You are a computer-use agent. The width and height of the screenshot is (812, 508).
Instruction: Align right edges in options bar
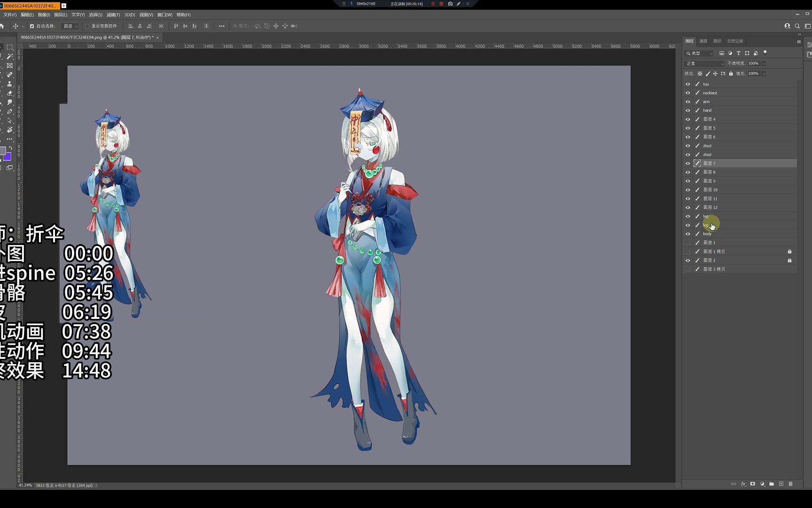click(x=149, y=26)
